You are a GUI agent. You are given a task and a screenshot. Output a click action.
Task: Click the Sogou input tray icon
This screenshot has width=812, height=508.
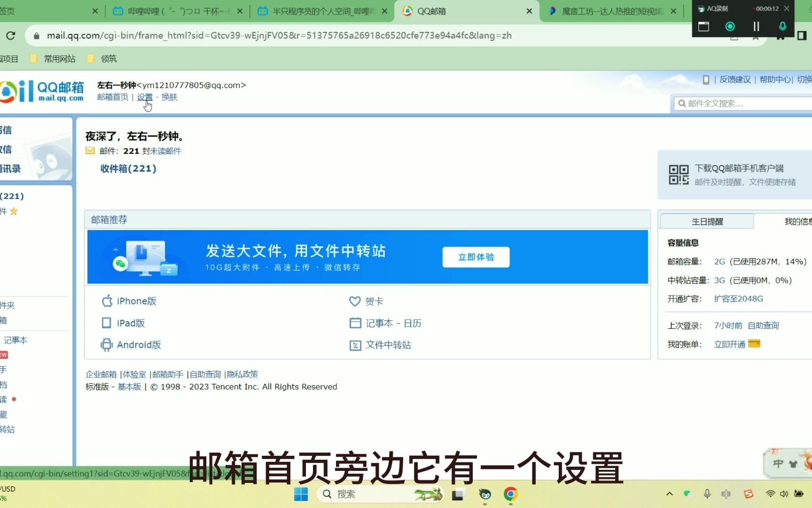coord(749,494)
